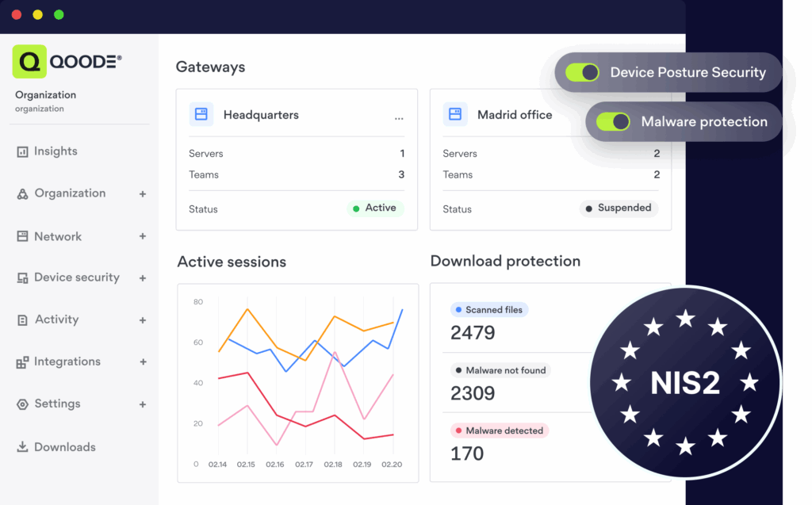This screenshot has width=812, height=505.
Task: Expand the Activity section plus sign
Action: click(143, 320)
